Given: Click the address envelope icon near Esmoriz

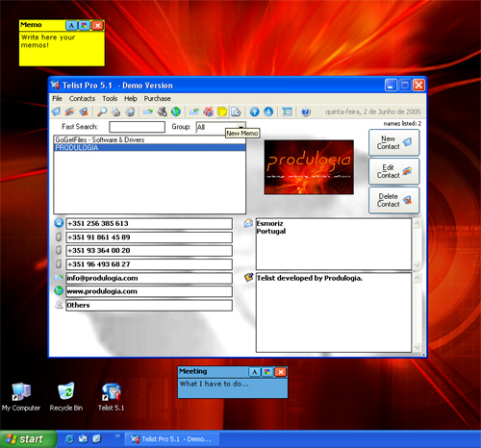Looking at the screenshot, I should [x=248, y=223].
